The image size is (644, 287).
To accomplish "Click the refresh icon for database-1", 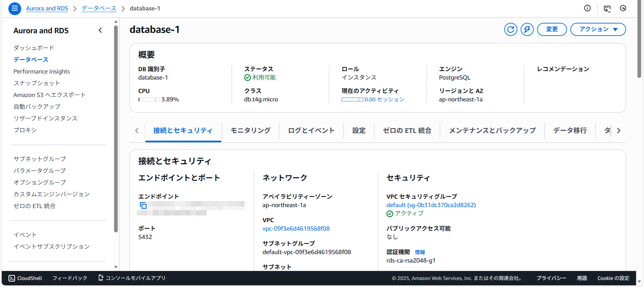I will point(511,30).
